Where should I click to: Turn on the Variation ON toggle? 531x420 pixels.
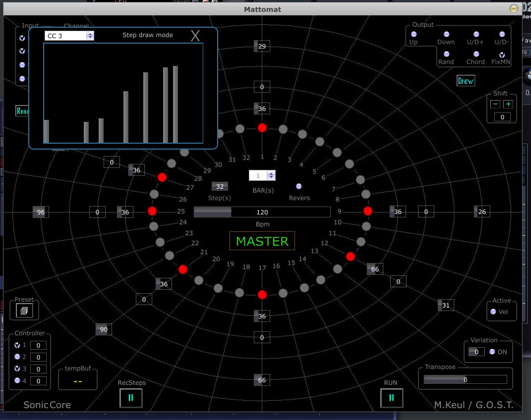pyautogui.click(x=492, y=352)
